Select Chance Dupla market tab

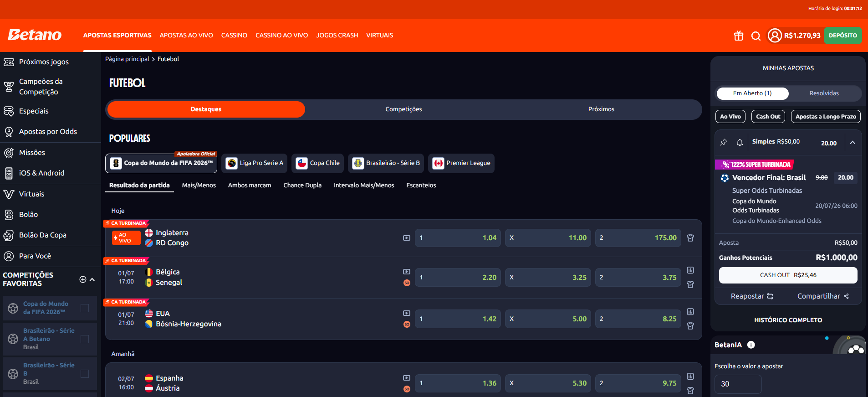[x=302, y=186]
